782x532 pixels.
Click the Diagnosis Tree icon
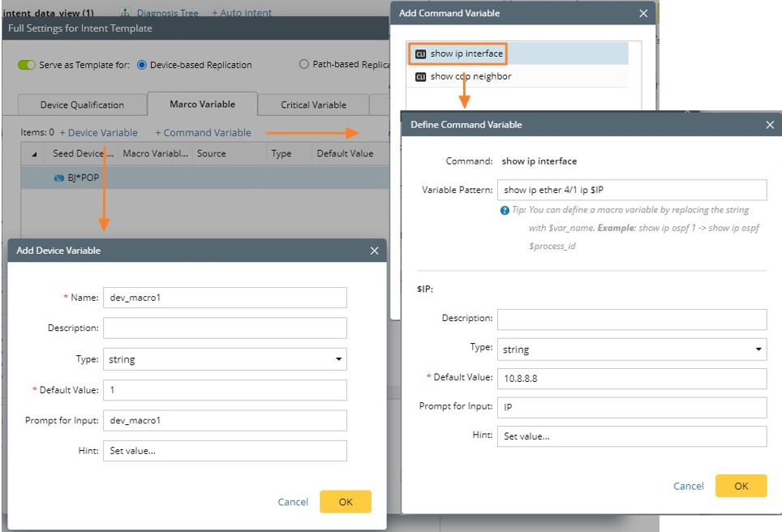point(126,13)
